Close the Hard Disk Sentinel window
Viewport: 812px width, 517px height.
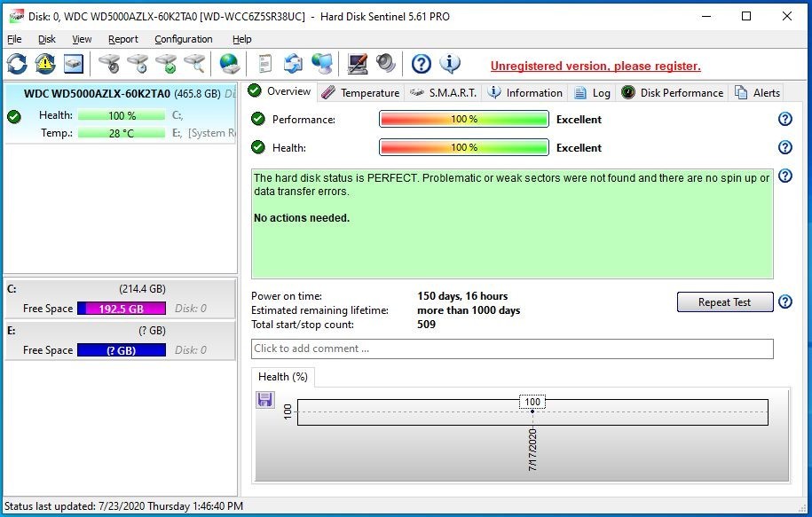tap(786, 16)
